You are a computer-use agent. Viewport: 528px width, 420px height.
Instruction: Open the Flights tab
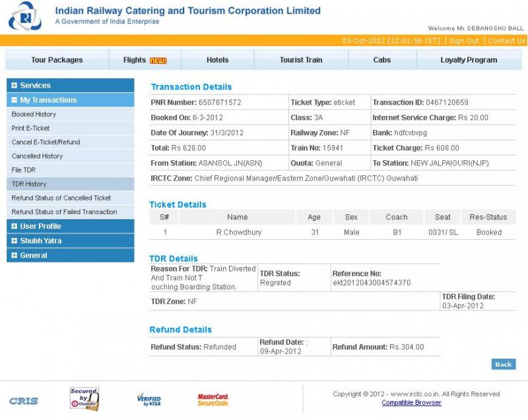(x=145, y=60)
